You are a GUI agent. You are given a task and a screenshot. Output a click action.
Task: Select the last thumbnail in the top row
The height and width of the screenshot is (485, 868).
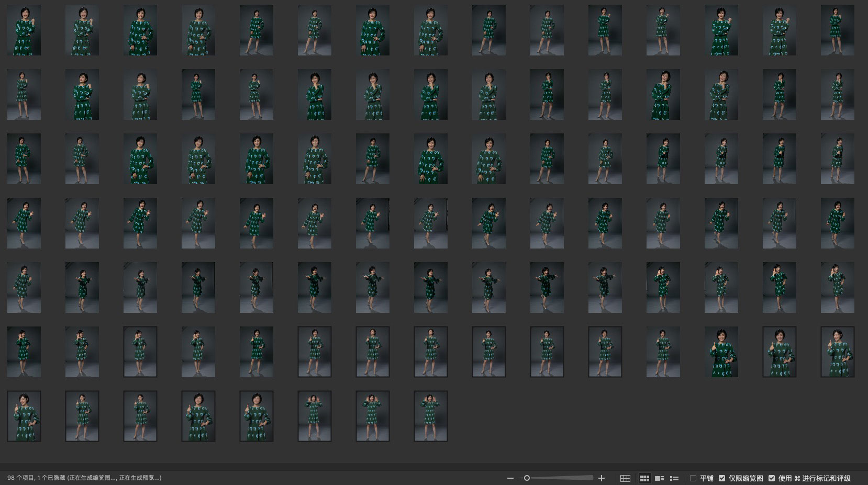coord(838,30)
